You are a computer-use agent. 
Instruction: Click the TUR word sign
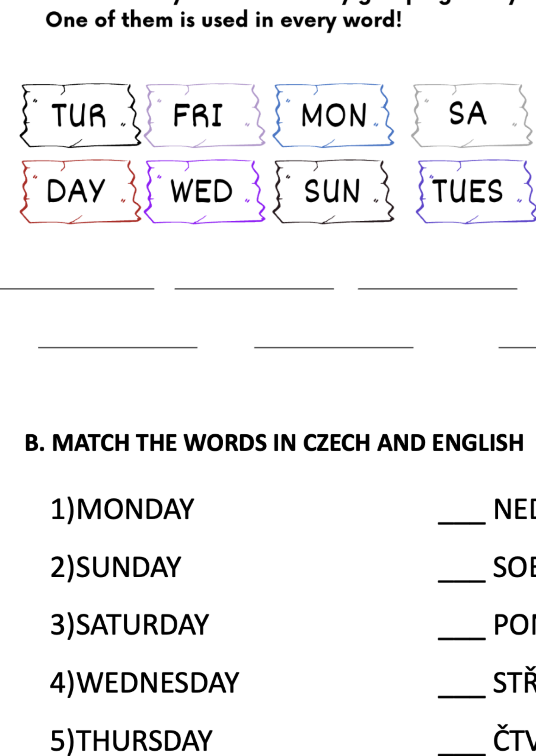tap(80, 115)
